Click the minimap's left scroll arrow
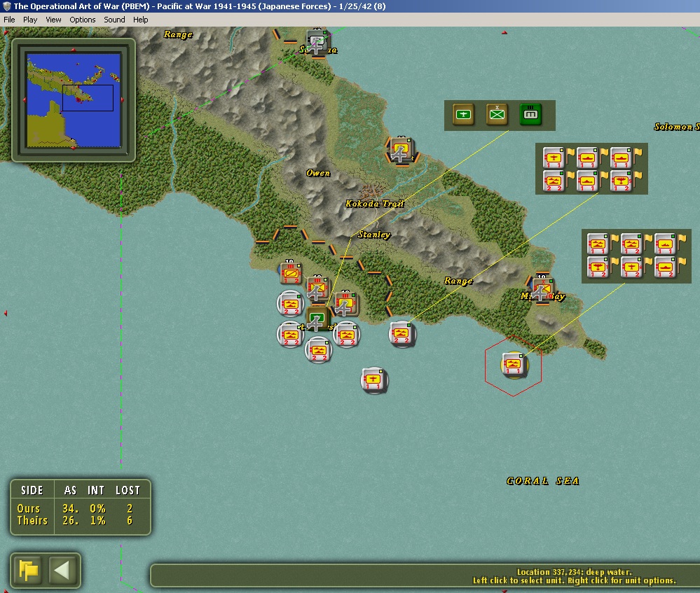 25,100
